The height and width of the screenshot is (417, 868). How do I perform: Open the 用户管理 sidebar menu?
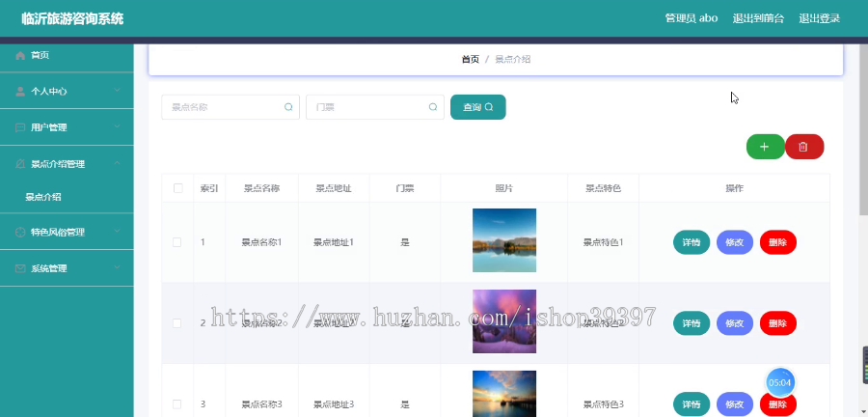(67, 127)
